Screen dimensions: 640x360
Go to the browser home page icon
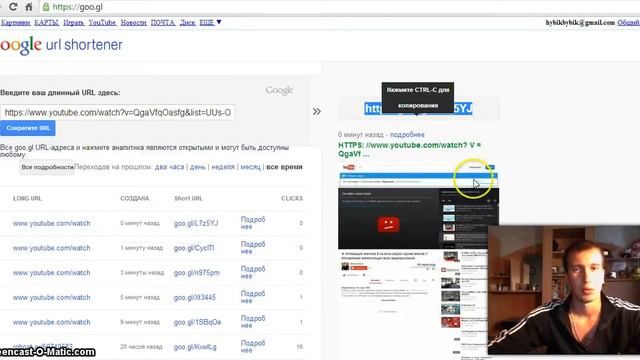click(29, 7)
